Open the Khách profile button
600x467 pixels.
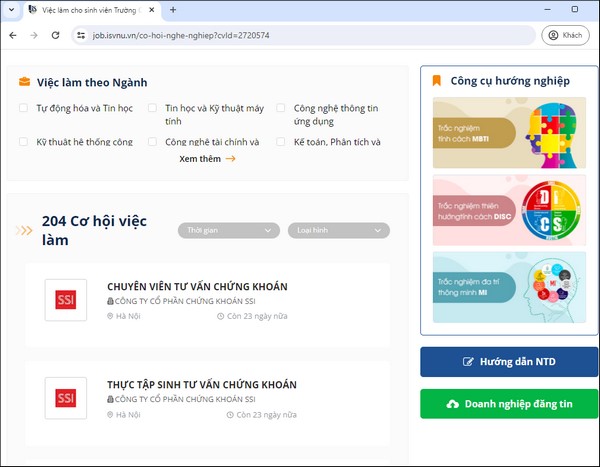click(564, 35)
